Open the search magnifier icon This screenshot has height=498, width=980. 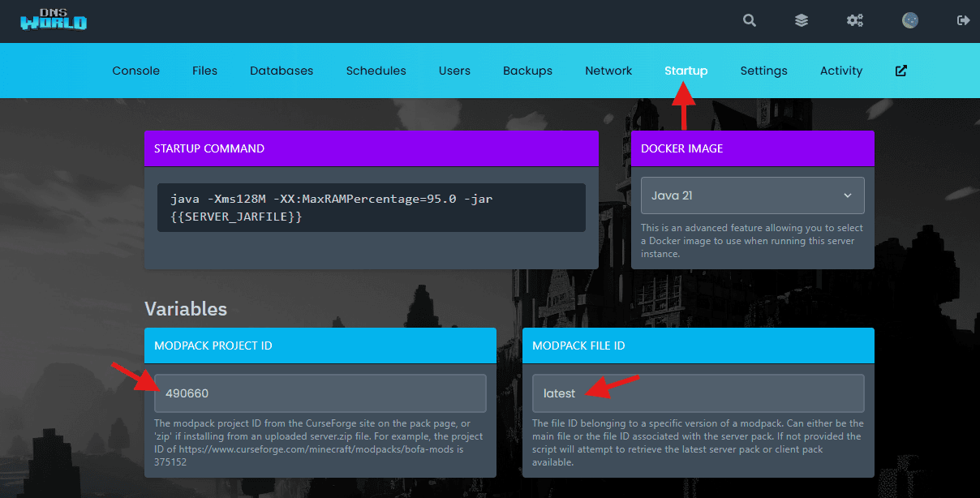(750, 21)
